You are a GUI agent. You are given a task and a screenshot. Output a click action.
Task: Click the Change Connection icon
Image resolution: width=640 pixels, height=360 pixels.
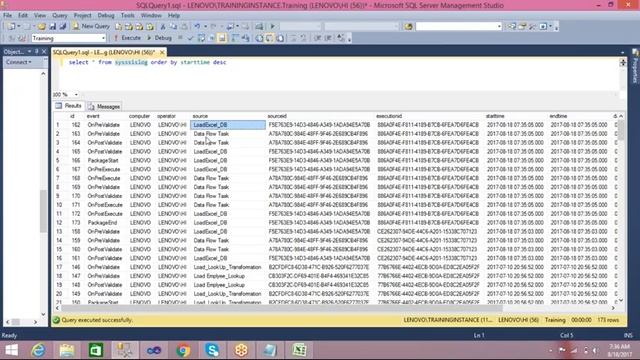pyautogui.click(x=22, y=38)
